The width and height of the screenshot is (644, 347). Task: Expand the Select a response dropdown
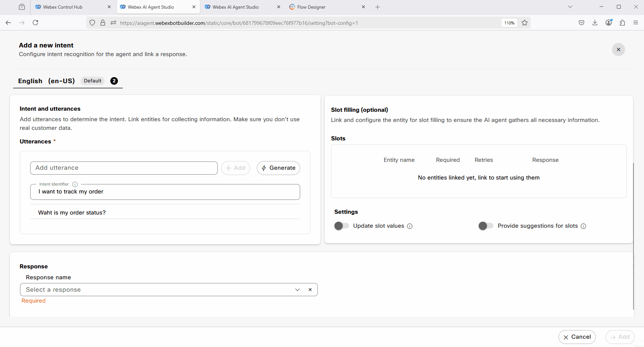[297, 290]
